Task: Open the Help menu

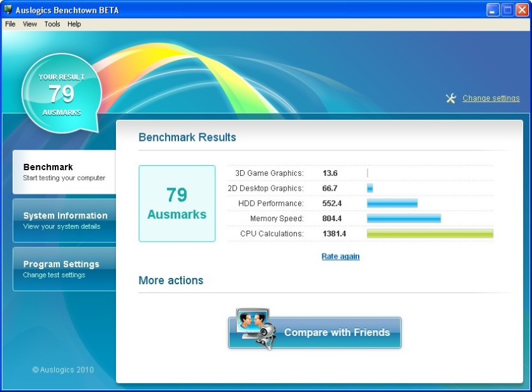Action: (74, 24)
